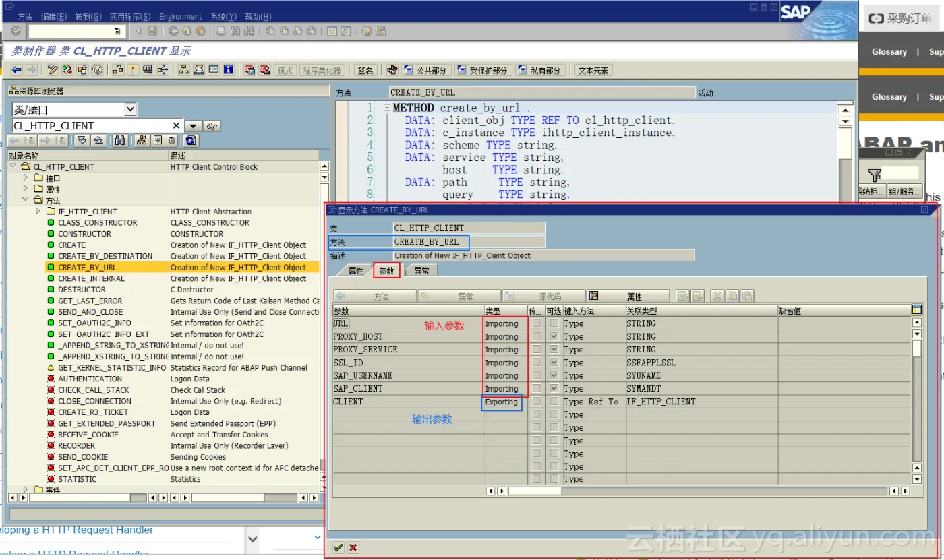The width and height of the screenshot is (944, 560).
Task: Click the Cut scissors icon in the parameter toolbar
Action: (x=717, y=297)
